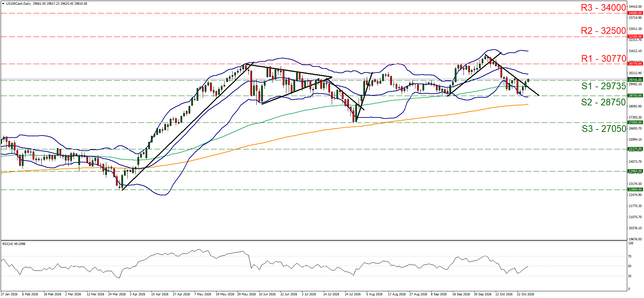Image resolution: width=644 pixels, height=298 pixels.
Task: Click the green 22800.00 price tag on axis
Action: coord(635,189)
